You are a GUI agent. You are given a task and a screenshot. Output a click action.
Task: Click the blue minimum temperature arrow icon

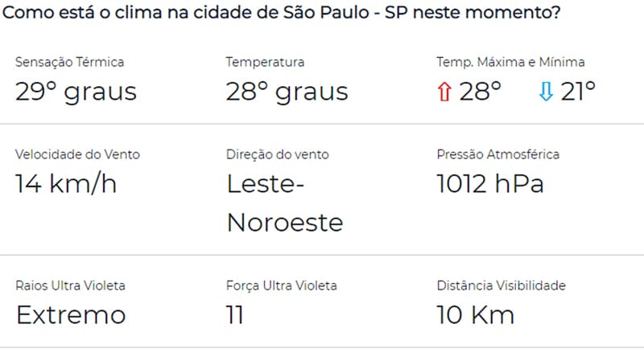click(546, 92)
